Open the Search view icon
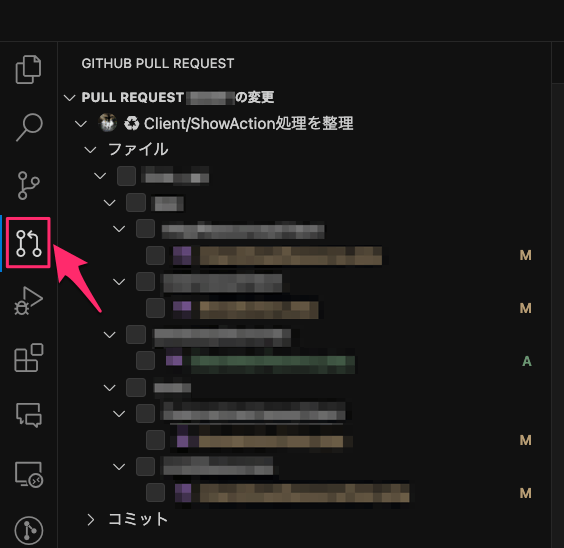564x548 pixels. [x=29, y=127]
